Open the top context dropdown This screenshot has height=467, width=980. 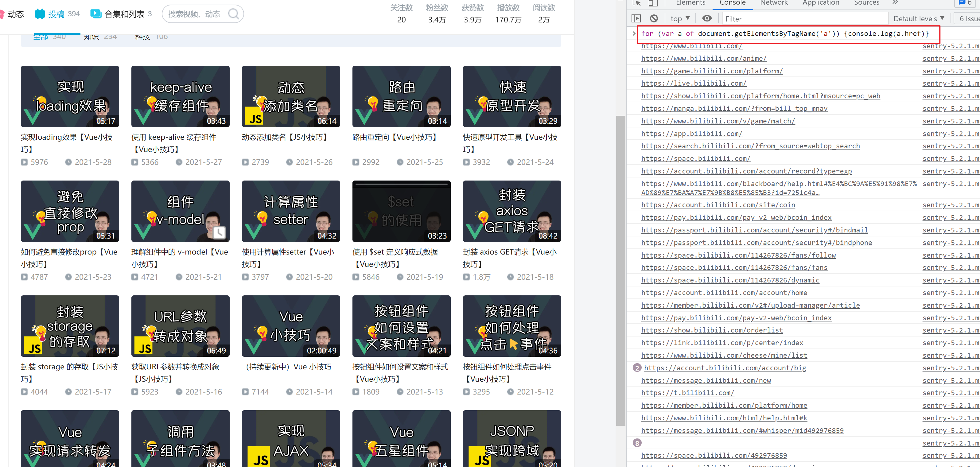click(680, 18)
